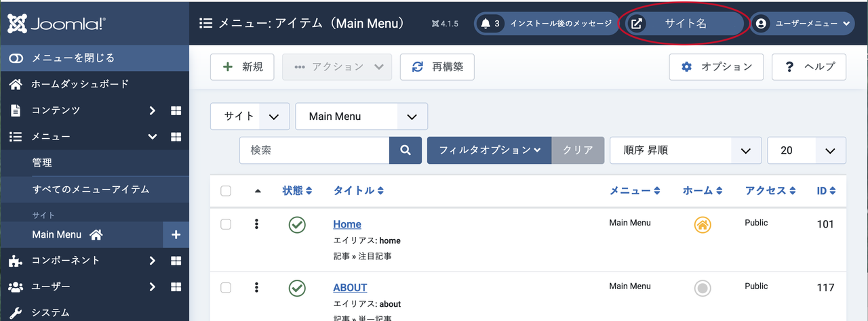
Task: Click the orange home icon for Home
Action: coord(703,225)
